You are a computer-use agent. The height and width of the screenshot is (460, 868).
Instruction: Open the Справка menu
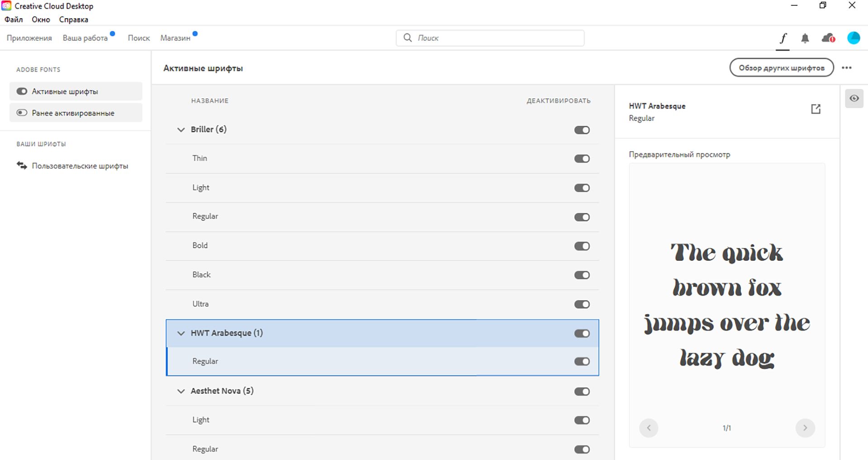[x=74, y=19]
